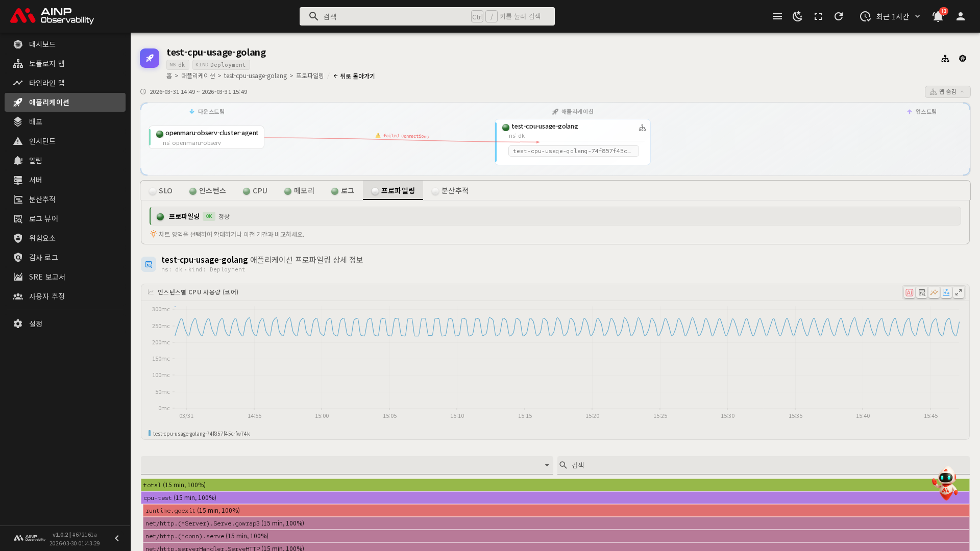Viewport: 980px width, 551px height.
Task: Open the empty dropdown above flame graph
Action: coord(347,465)
